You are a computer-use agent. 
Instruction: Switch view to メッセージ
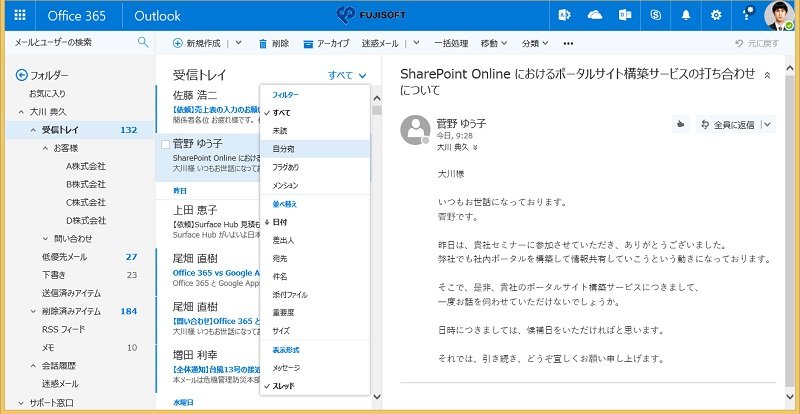point(314,368)
